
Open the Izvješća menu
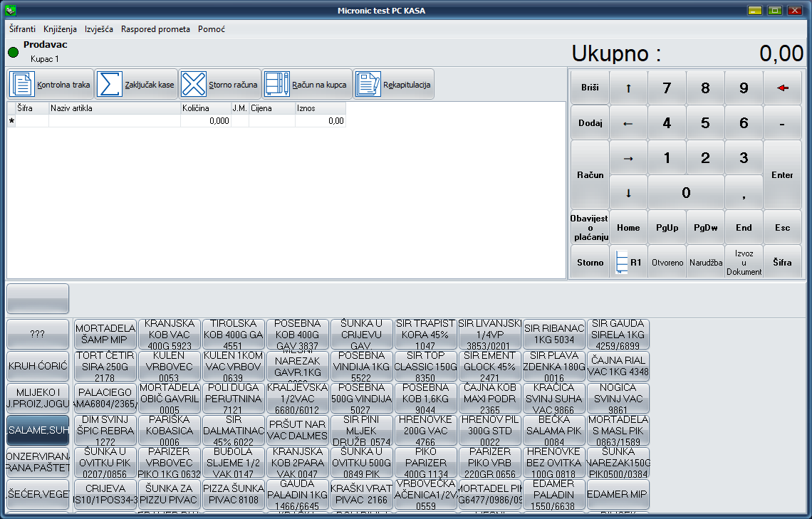[98, 29]
